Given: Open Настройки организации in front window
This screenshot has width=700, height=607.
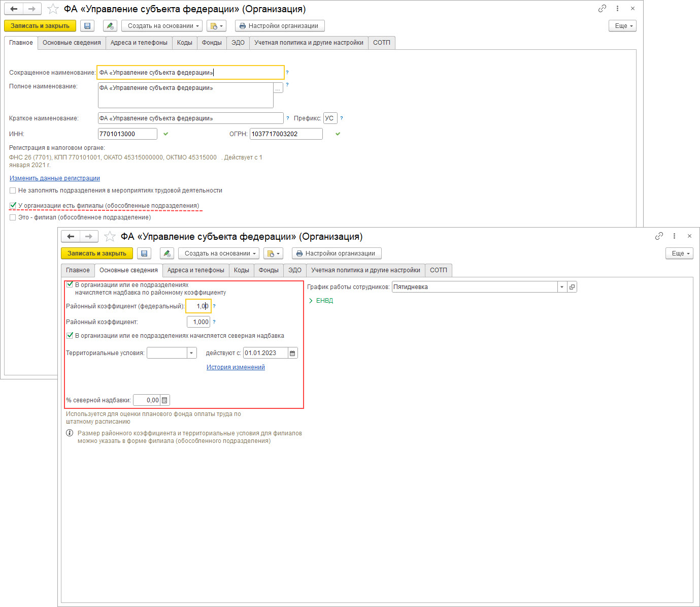Looking at the screenshot, I should click(x=337, y=253).
